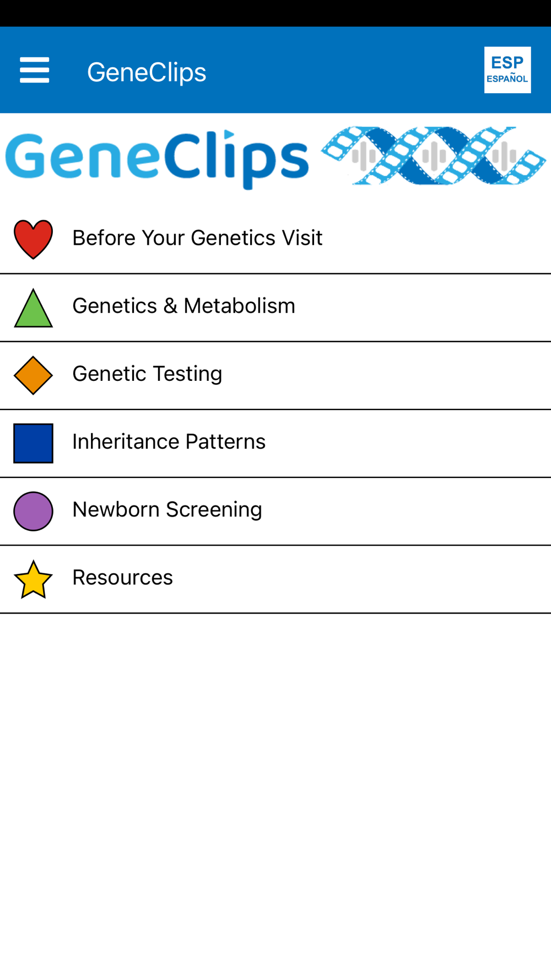This screenshot has width=551, height=980.
Task: Tap the purple circle icon
Action: click(33, 511)
